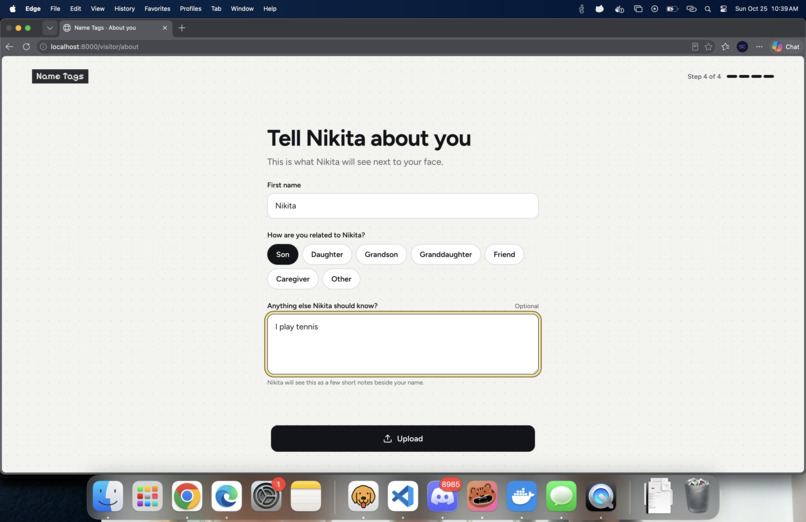806x522 pixels.
Task: Open the Edit menu
Action: 76,9
